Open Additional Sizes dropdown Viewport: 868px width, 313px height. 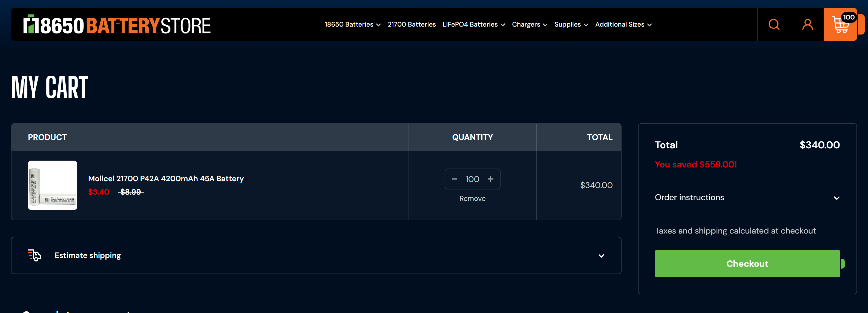(623, 24)
